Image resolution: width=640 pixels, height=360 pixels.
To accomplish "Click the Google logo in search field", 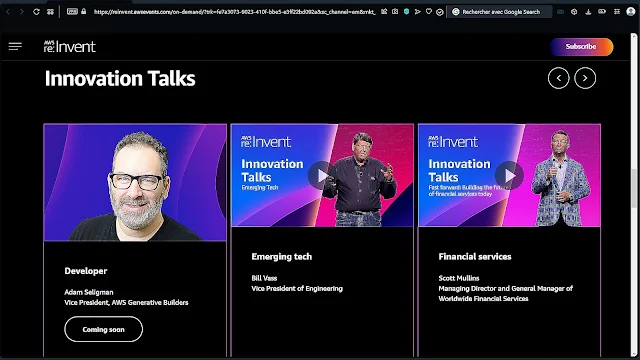I will pos(456,12).
